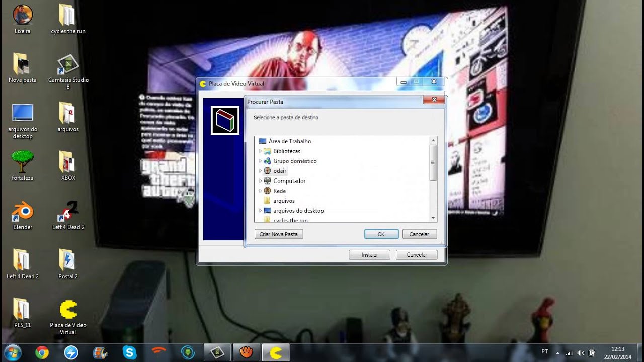Select the Nova pasta desktop folder
Viewport: 644px width, 362px height.
[22, 68]
